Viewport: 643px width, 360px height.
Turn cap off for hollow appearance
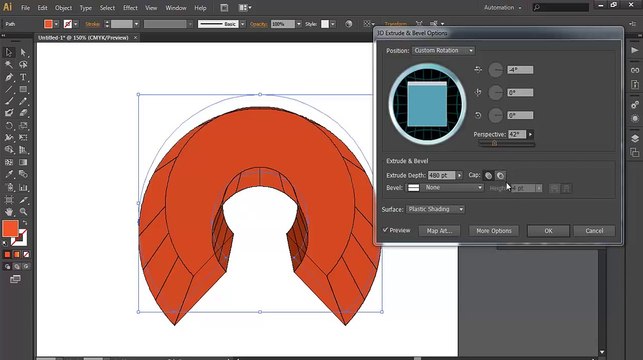click(500, 175)
